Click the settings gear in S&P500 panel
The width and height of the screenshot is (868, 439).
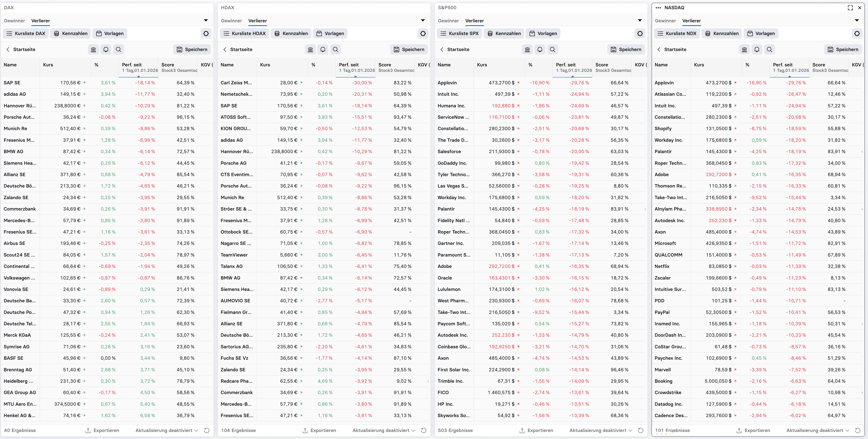coord(640,33)
